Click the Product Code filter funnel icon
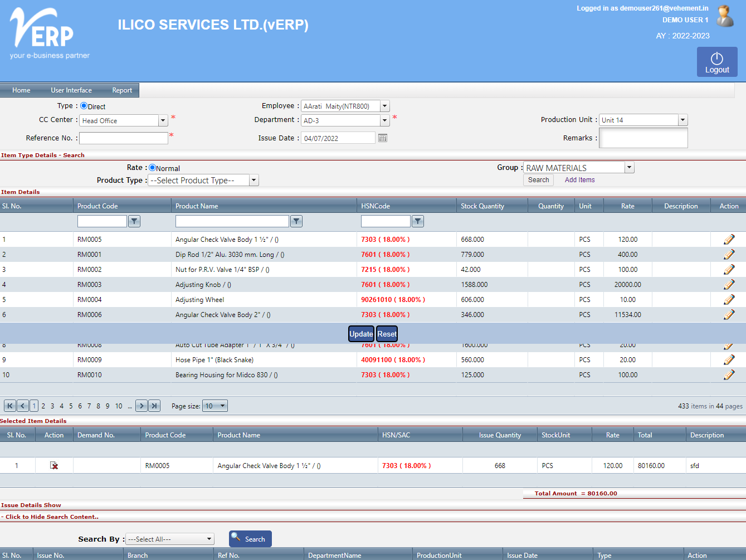The width and height of the screenshot is (746, 560). 134,221
